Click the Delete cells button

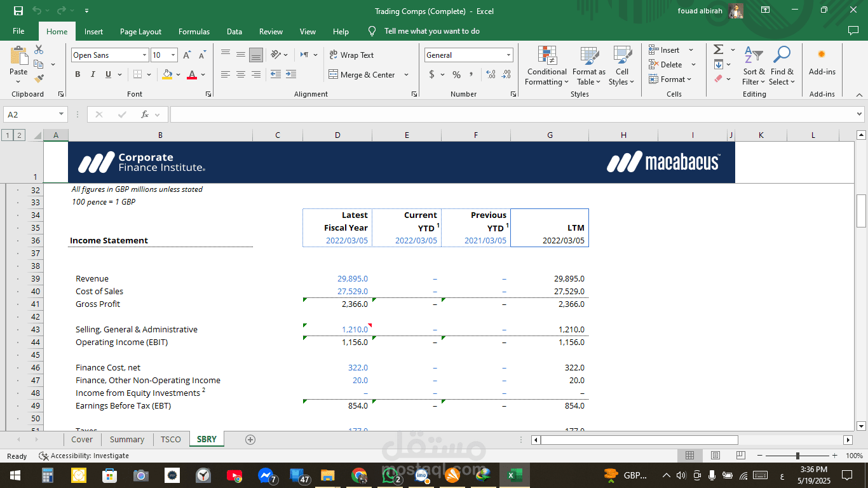[x=665, y=64]
